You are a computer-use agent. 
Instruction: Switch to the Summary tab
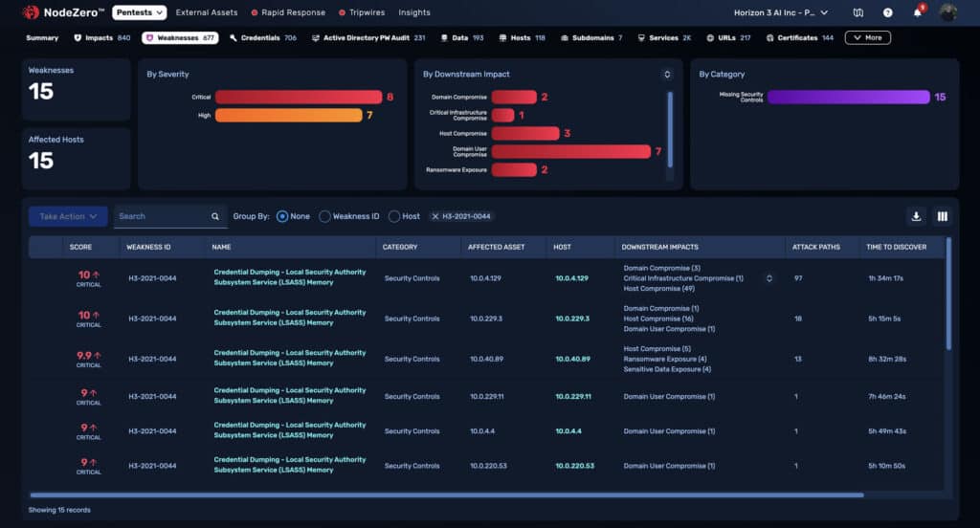pos(42,38)
